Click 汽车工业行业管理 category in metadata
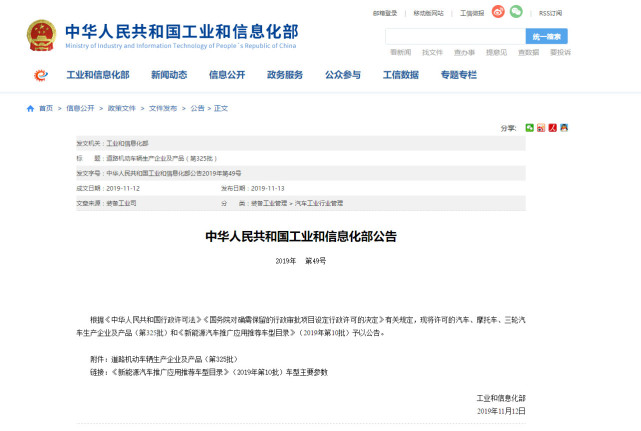 (319, 203)
